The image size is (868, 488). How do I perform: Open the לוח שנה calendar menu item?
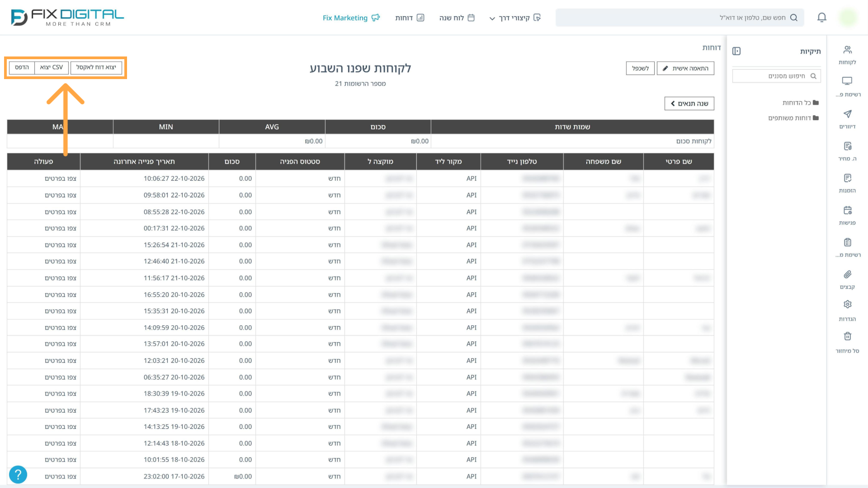tap(457, 18)
